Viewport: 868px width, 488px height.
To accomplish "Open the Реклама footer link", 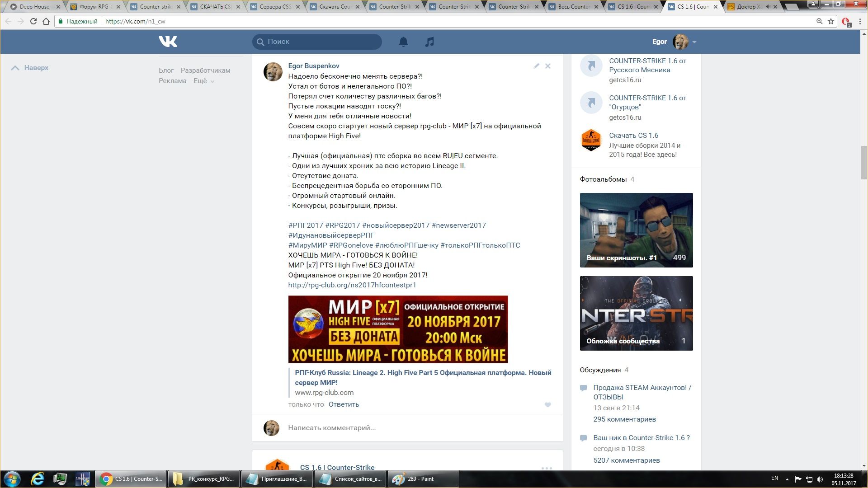I will [x=172, y=81].
